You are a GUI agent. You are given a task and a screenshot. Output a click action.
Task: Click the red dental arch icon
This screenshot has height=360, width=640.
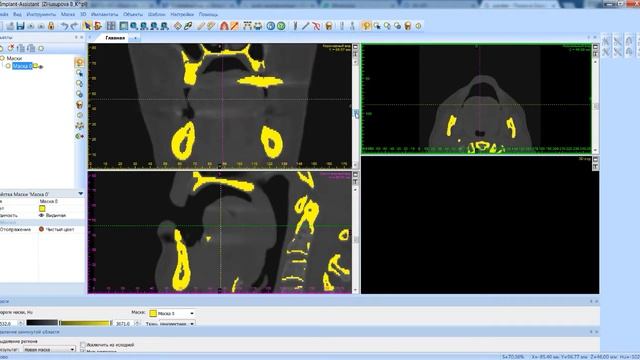[x=224, y=26]
